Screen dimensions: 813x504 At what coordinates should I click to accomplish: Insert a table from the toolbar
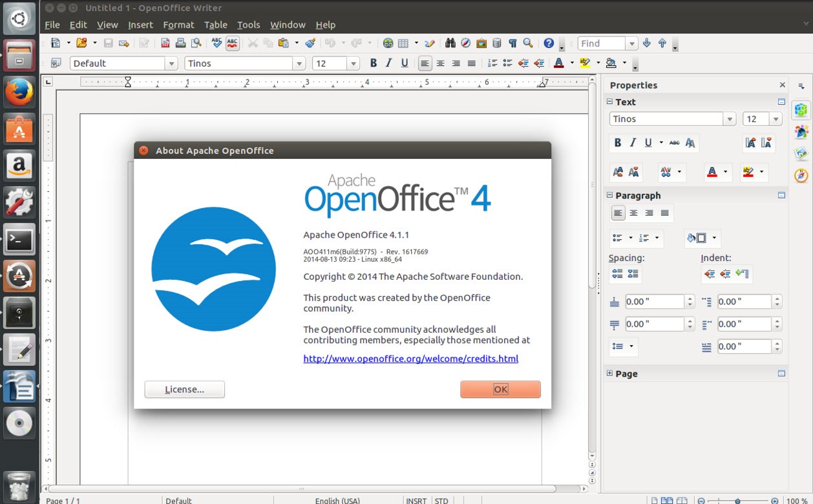click(403, 43)
